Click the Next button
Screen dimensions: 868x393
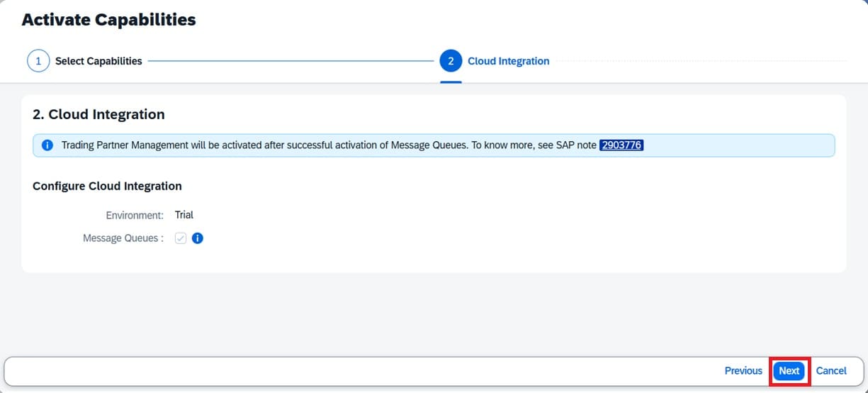coord(789,370)
